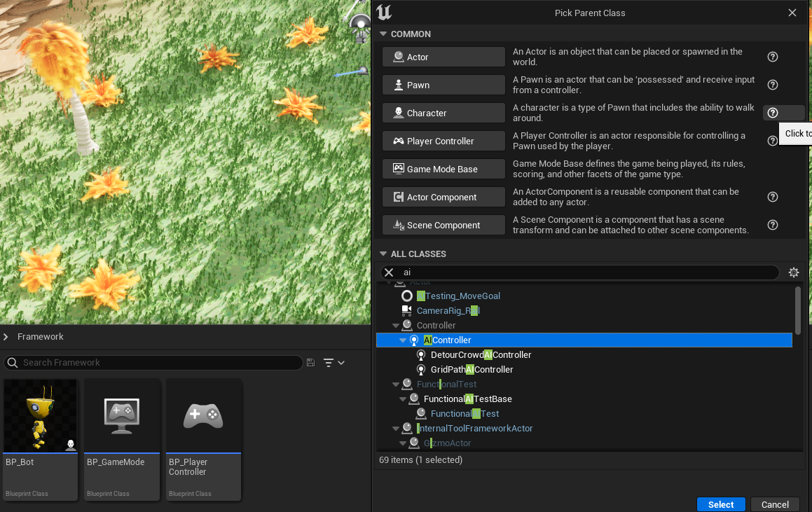Click the class list vertical scrollbar
Viewport: 812px width, 512px height.
pyautogui.click(x=797, y=310)
